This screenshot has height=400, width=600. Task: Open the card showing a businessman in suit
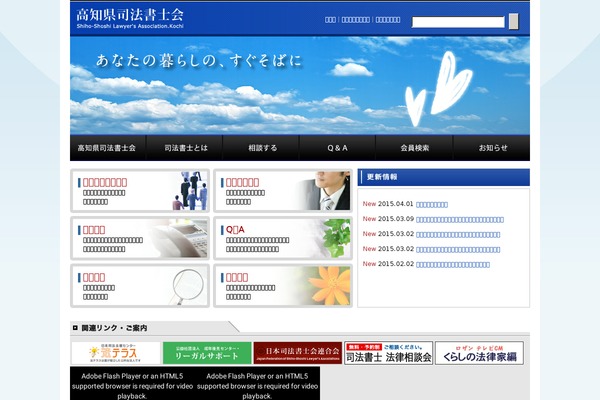point(283,191)
